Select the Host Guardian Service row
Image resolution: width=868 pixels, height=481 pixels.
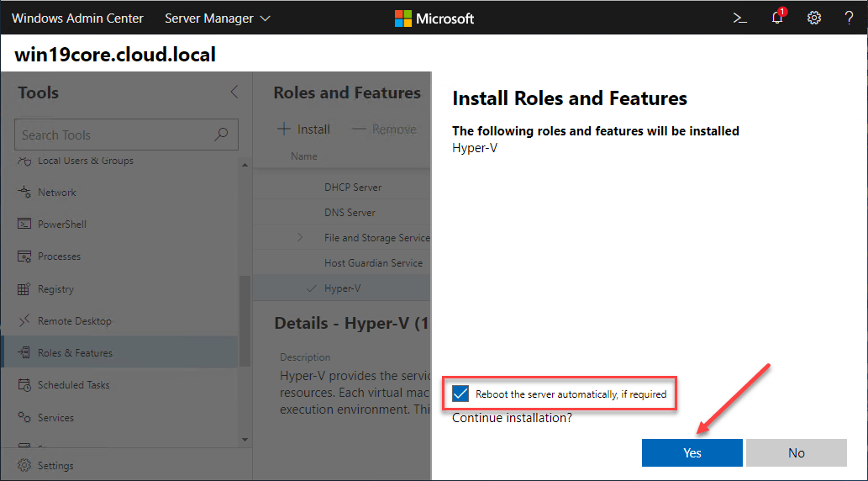pyautogui.click(x=342, y=262)
